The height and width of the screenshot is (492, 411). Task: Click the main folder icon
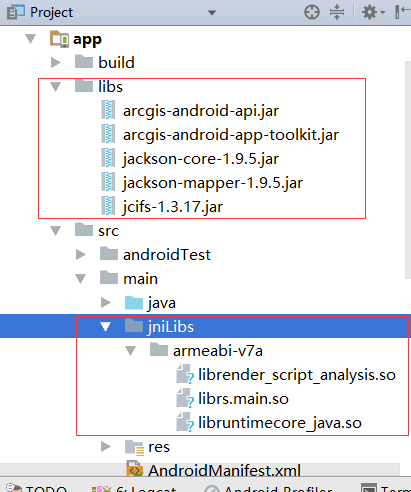click(x=109, y=278)
